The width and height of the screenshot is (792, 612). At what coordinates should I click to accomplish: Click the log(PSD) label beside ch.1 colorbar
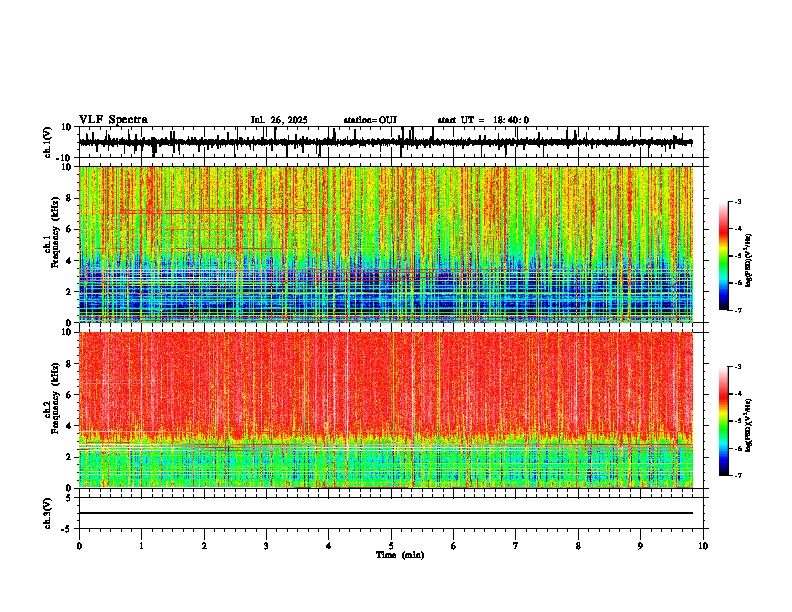tap(748, 260)
